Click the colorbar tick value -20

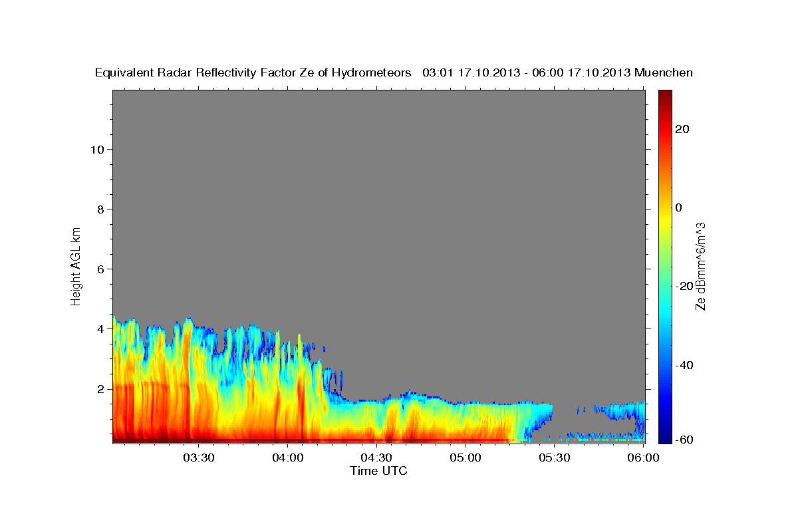pyautogui.click(x=684, y=286)
